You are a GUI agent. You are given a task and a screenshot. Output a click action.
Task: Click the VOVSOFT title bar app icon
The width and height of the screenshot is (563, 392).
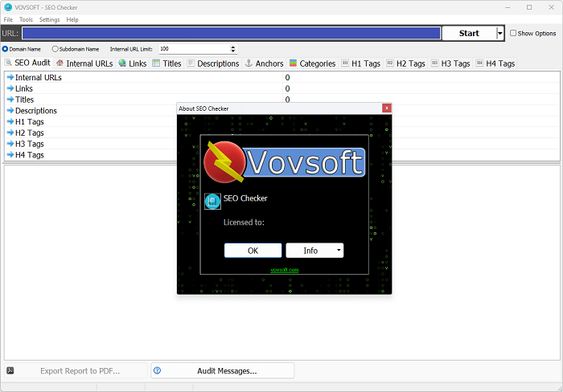(8, 7)
